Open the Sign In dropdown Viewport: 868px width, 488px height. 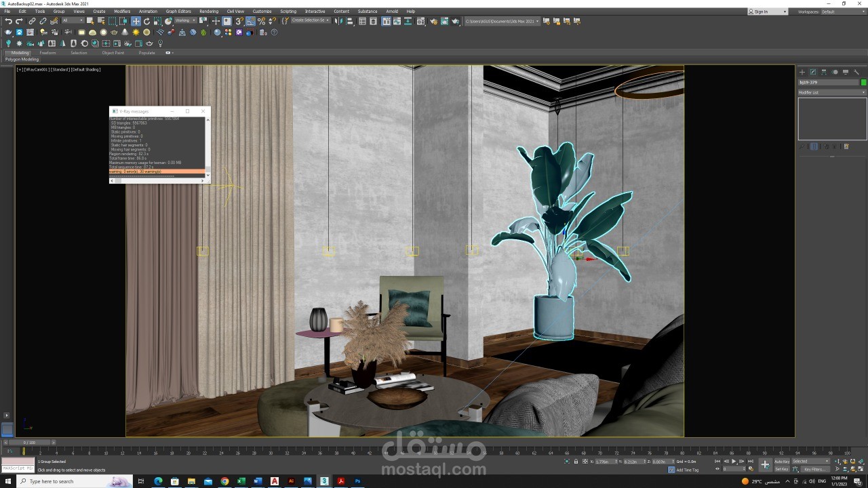coord(768,12)
